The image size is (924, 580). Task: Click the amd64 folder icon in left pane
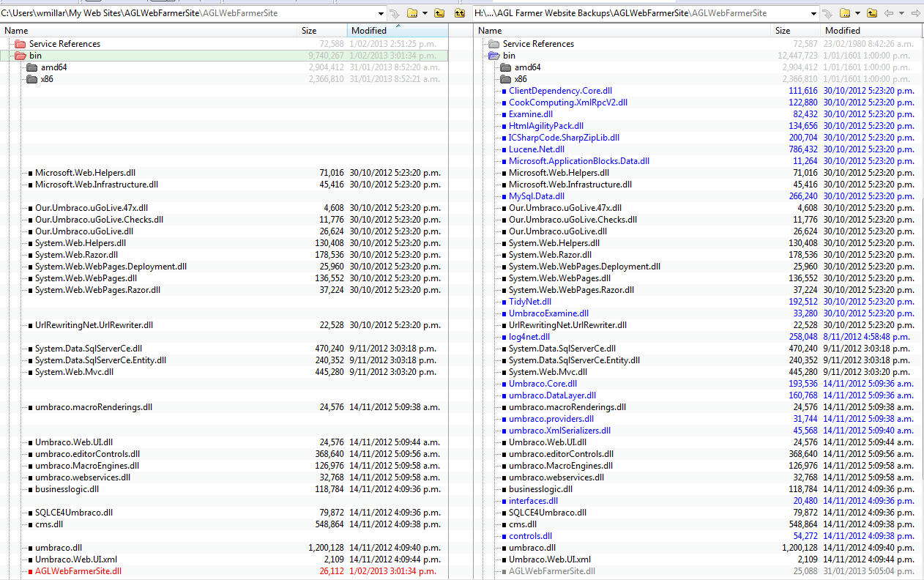pos(32,67)
